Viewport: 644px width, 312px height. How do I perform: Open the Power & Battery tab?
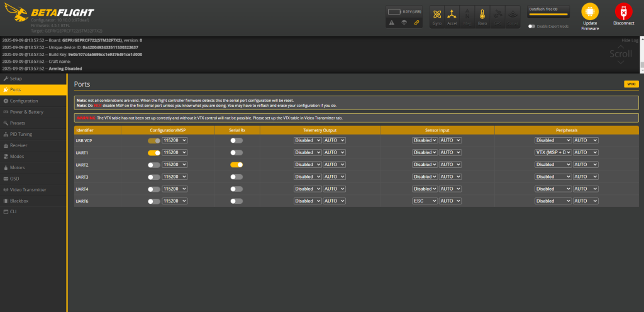coord(33,112)
